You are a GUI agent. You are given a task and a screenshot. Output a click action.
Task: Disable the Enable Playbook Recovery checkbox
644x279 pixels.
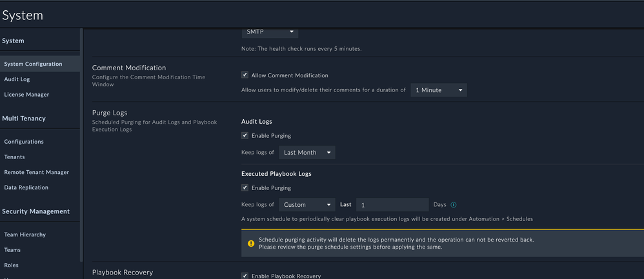coord(245,276)
